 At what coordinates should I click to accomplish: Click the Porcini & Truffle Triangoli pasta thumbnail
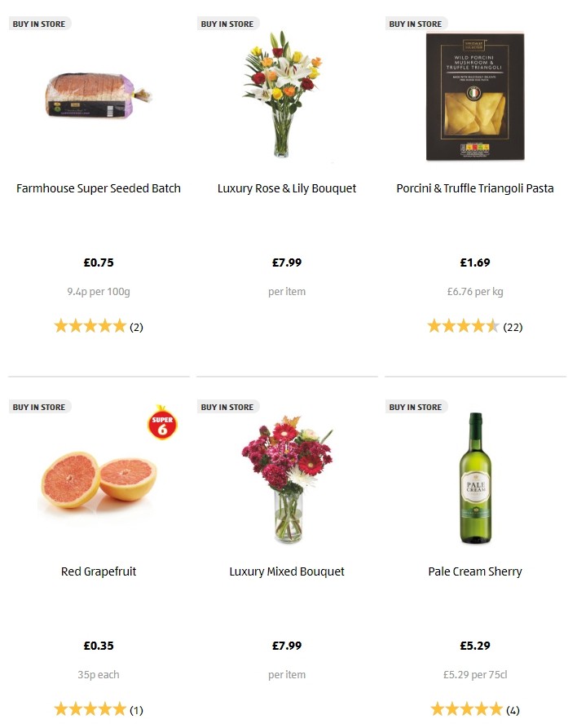click(x=475, y=95)
